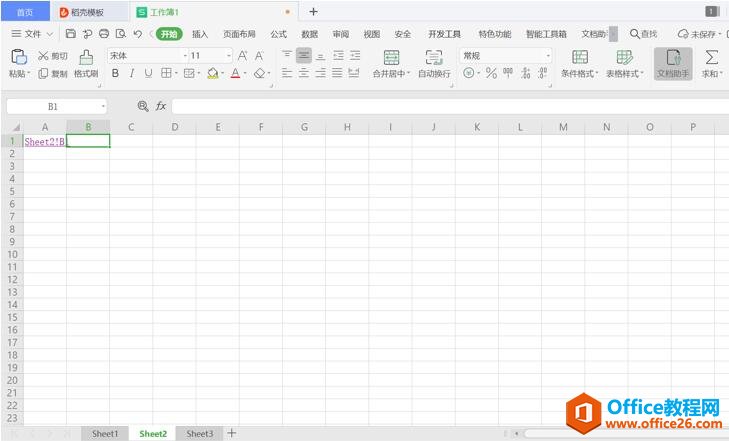Switch to Sheet3 tab

pyautogui.click(x=200, y=434)
